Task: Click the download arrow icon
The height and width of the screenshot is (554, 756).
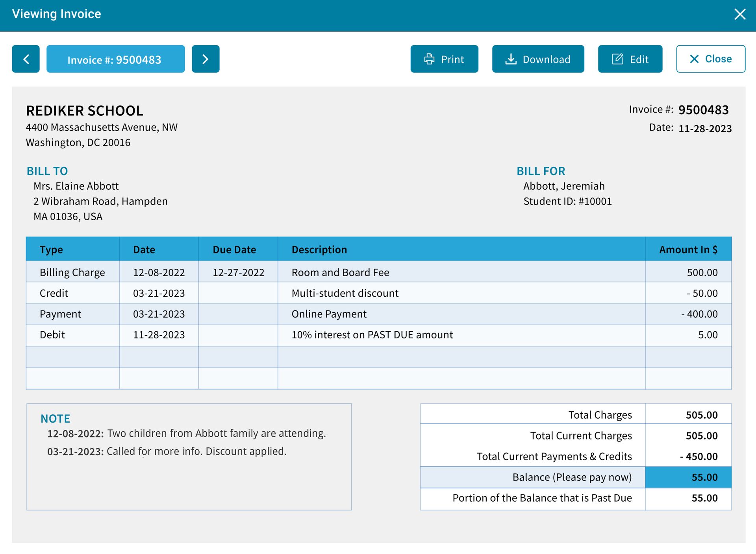Action: click(511, 59)
